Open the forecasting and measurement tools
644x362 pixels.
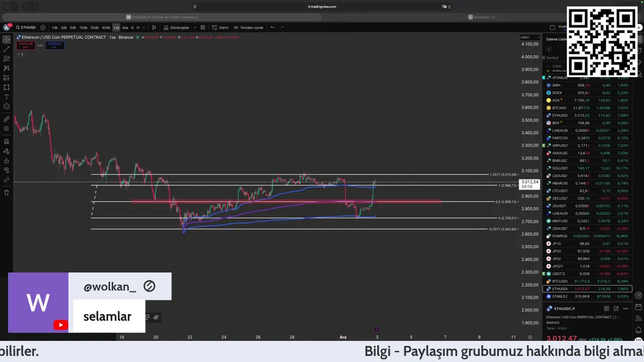click(x=7, y=78)
